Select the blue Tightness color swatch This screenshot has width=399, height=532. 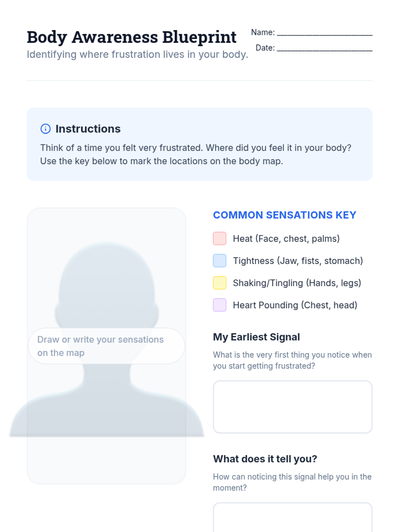(219, 261)
